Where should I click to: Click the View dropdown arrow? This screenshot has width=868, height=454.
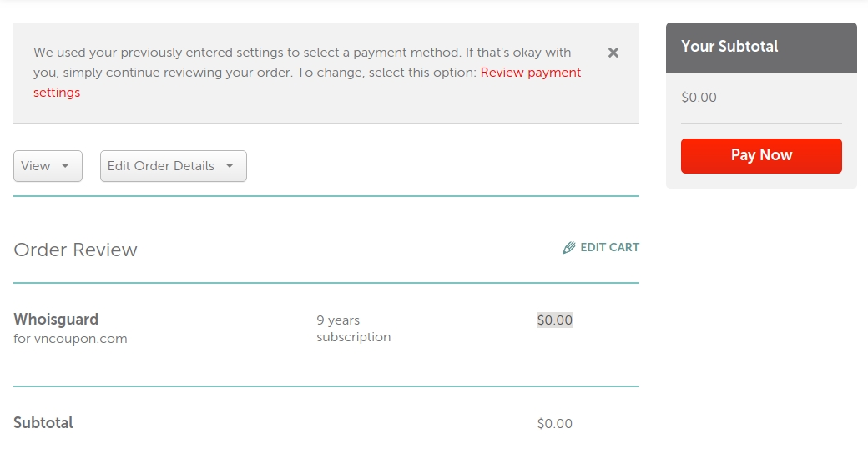(65, 165)
